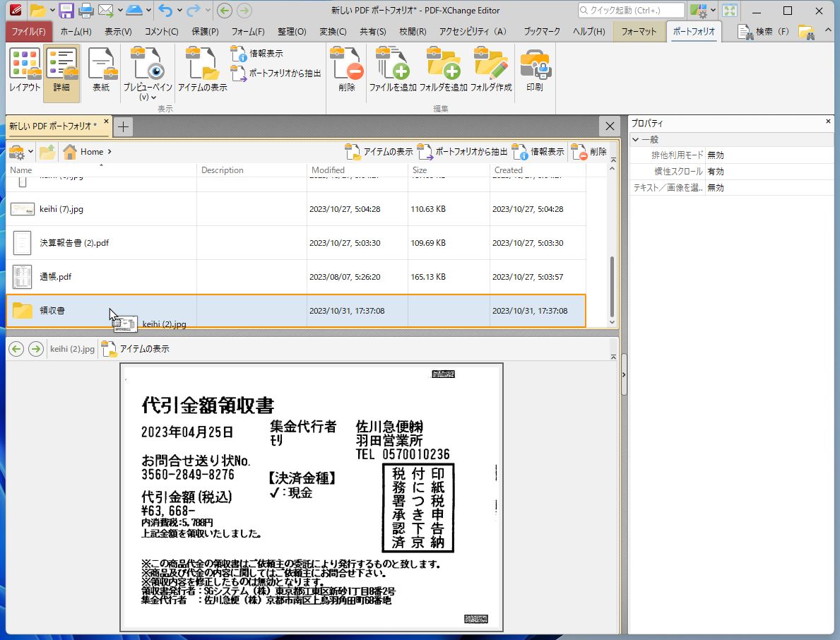Click 情報表示 in the ribbon

(x=257, y=54)
